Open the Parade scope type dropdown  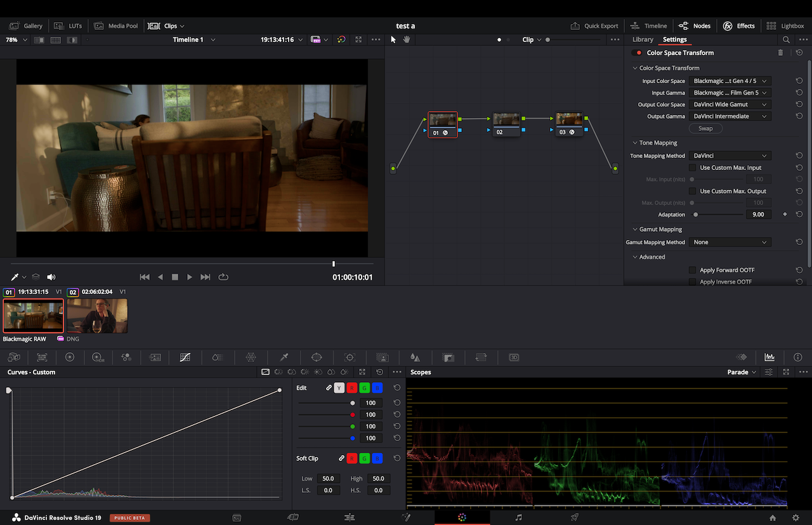tap(742, 372)
